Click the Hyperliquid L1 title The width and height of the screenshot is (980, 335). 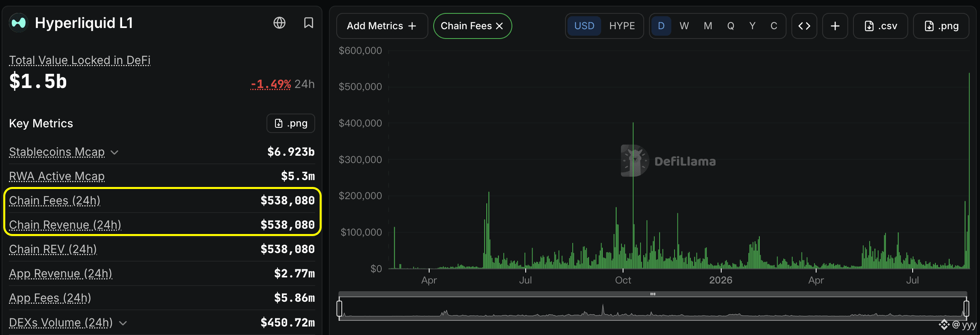[x=84, y=23]
